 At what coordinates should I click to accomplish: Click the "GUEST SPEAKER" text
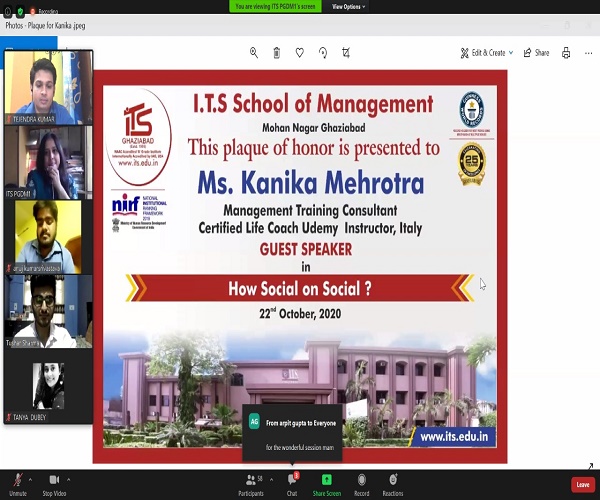coord(306,249)
